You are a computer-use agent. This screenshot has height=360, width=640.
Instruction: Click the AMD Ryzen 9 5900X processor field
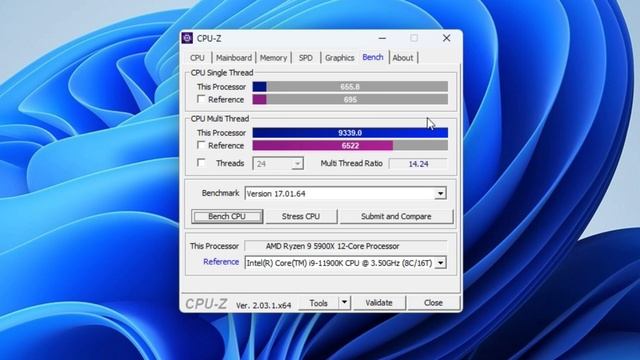coord(346,246)
